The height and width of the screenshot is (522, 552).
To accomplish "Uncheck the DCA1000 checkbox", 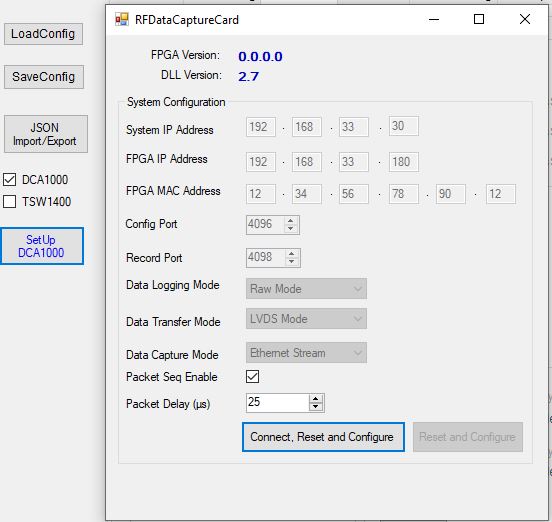I will tap(10, 180).
